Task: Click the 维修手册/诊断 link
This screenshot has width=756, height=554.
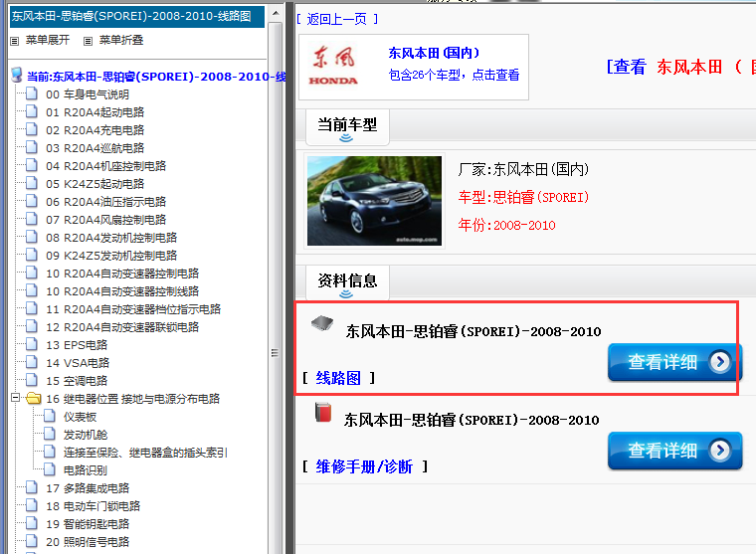Action: (364, 466)
